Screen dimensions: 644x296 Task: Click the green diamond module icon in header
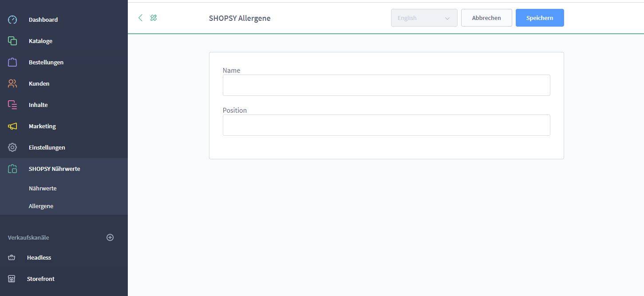pyautogui.click(x=154, y=18)
